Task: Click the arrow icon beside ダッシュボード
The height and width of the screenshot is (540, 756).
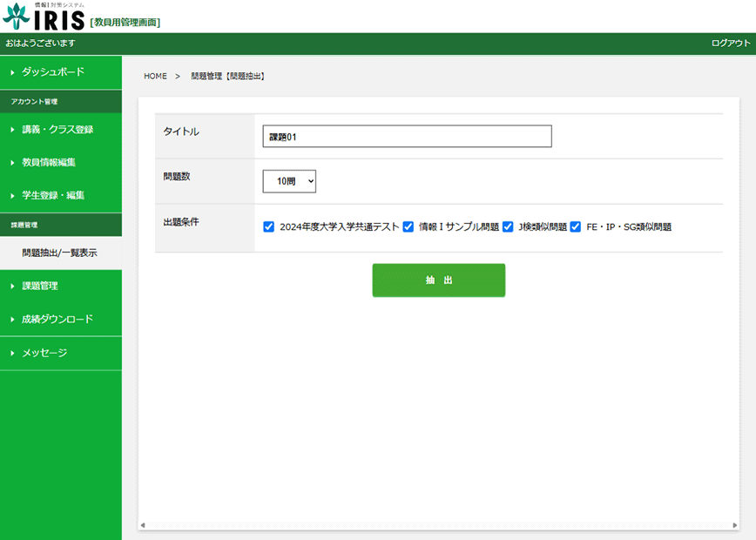Action: click(x=12, y=73)
